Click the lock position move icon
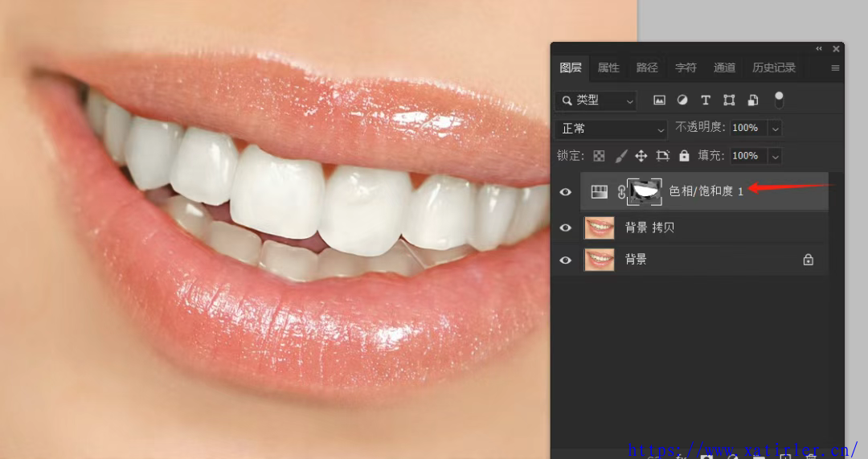The image size is (868, 459). [641, 156]
